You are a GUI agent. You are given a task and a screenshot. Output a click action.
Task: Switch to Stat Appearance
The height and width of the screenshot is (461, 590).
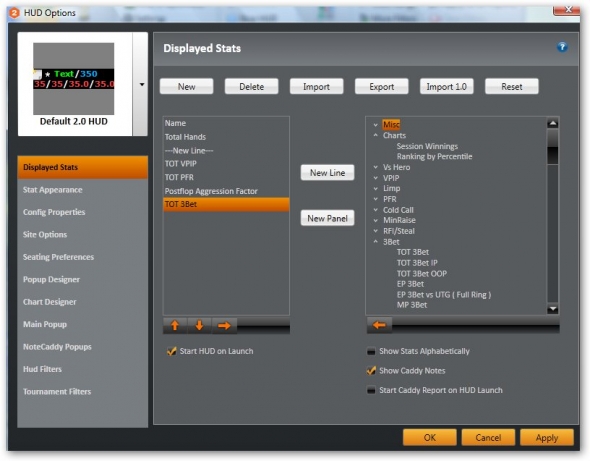pos(82,190)
